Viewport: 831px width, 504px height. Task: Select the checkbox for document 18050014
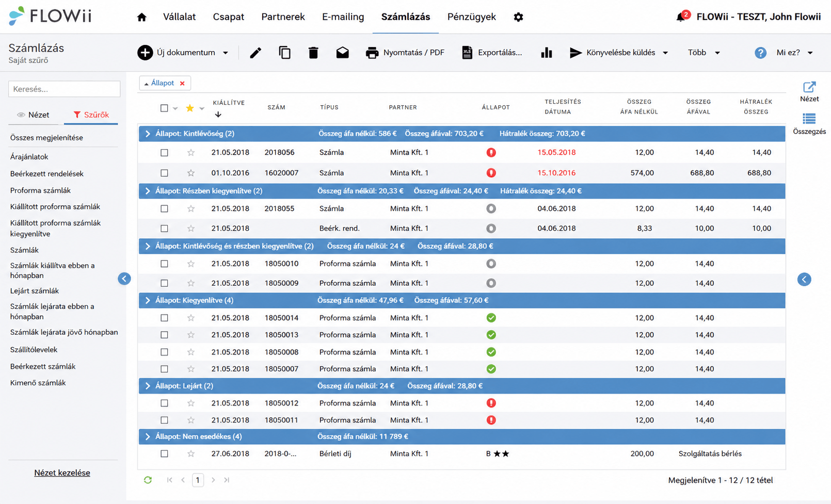164,318
